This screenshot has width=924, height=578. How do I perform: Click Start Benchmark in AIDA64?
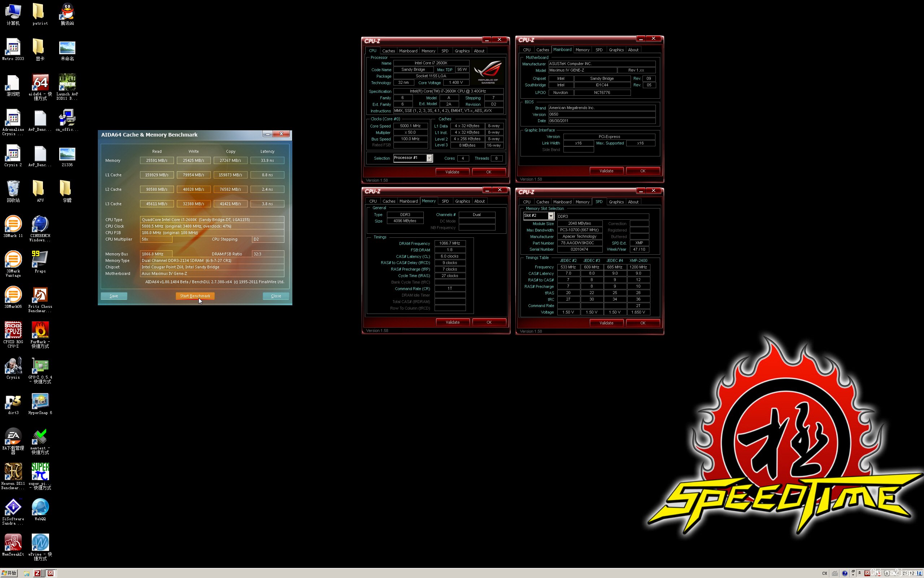click(195, 296)
